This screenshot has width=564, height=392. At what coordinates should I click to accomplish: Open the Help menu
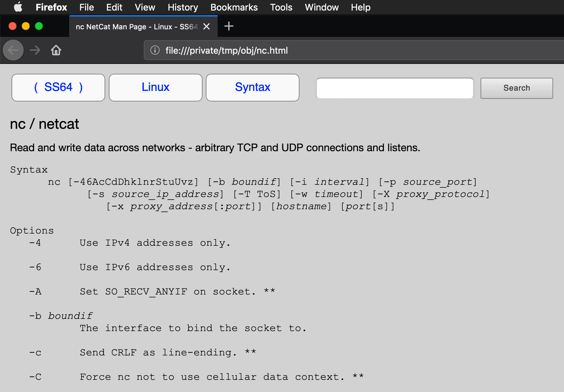pos(360,7)
